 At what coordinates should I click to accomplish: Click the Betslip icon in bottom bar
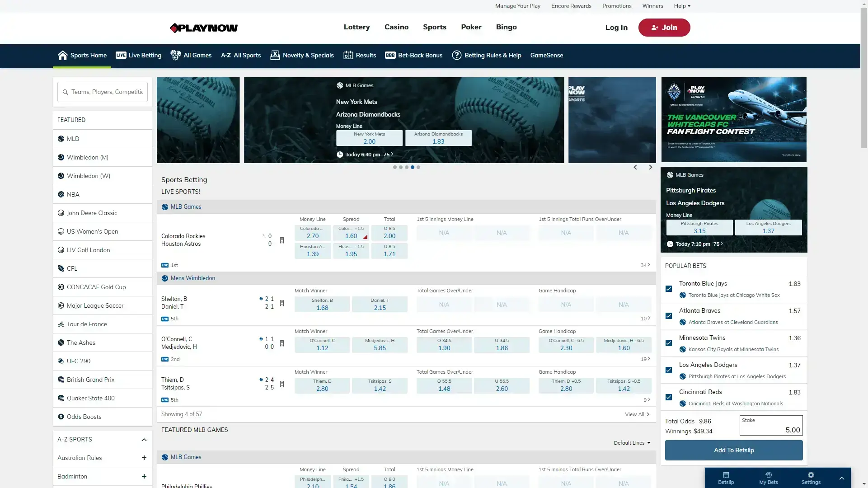point(726,475)
